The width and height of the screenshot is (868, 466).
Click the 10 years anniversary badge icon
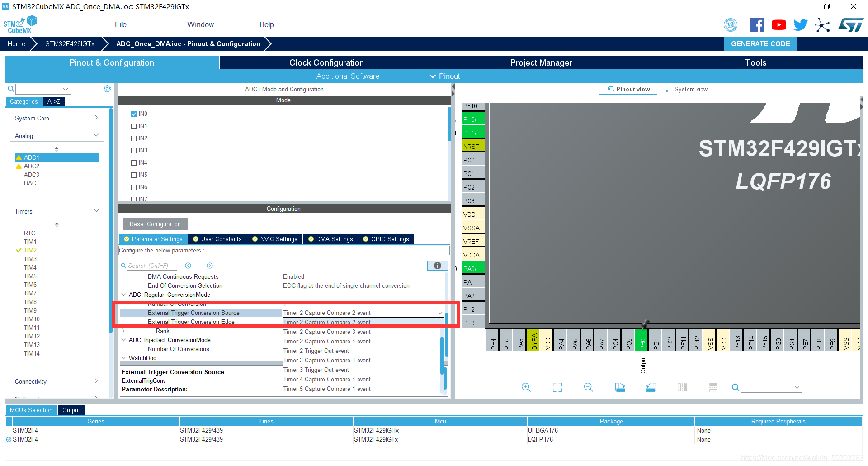click(x=731, y=25)
